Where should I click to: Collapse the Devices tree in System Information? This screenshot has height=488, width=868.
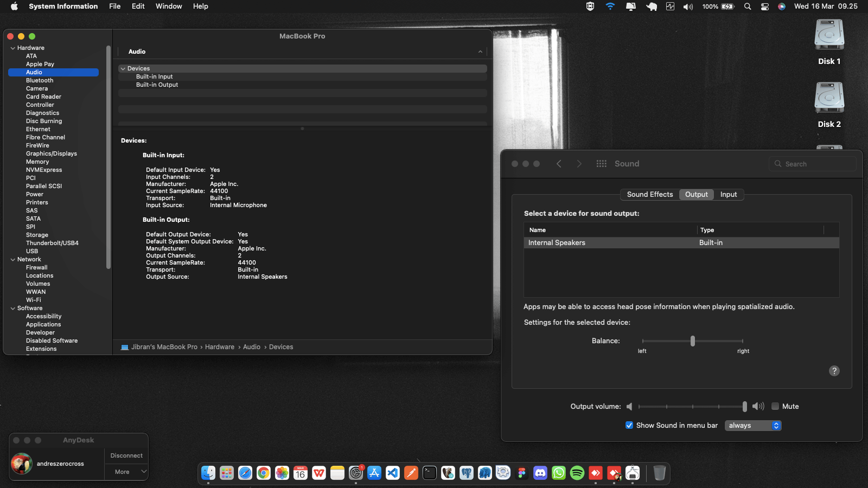pyautogui.click(x=123, y=68)
